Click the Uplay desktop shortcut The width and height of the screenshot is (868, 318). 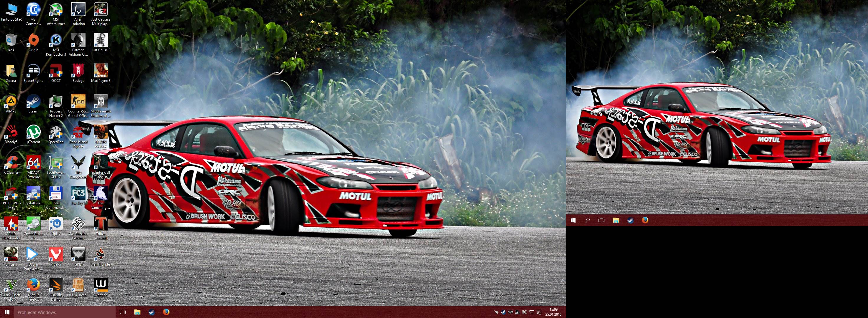pos(56,227)
